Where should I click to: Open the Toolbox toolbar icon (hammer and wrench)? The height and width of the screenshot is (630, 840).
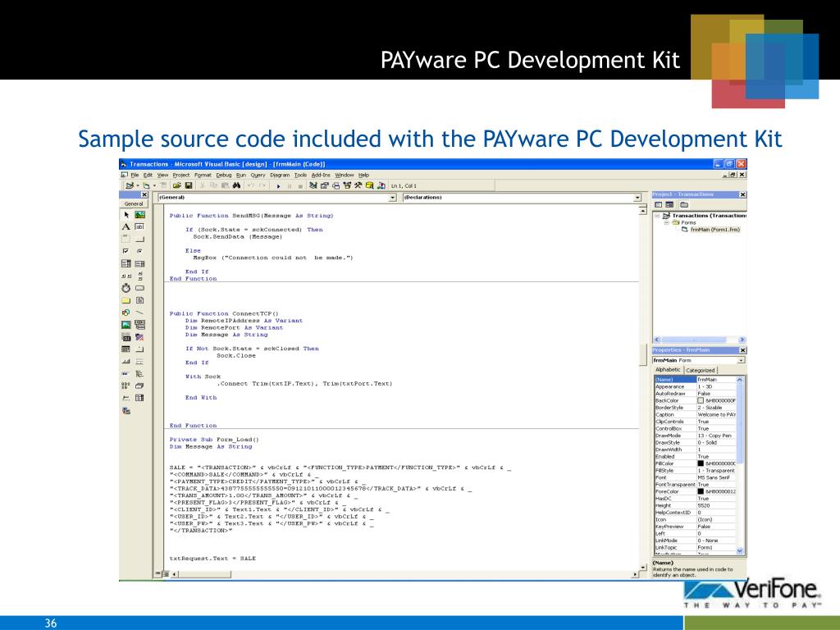pyautogui.click(x=358, y=186)
